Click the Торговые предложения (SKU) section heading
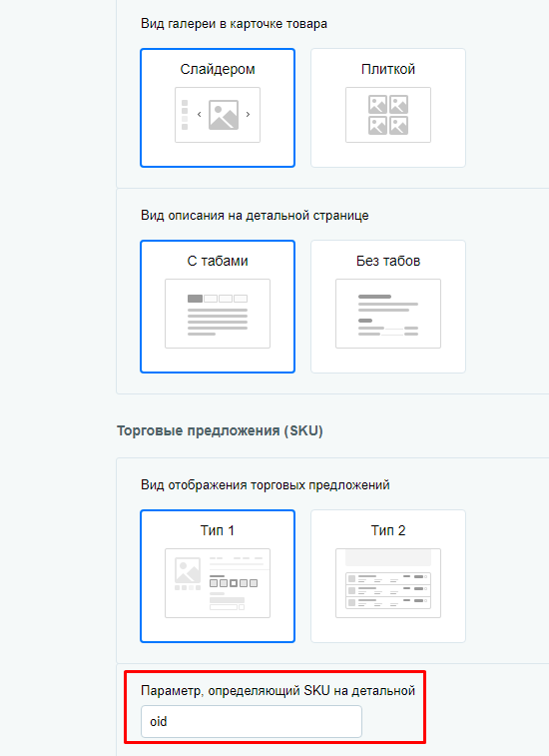549x756 pixels. pyautogui.click(x=220, y=430)
